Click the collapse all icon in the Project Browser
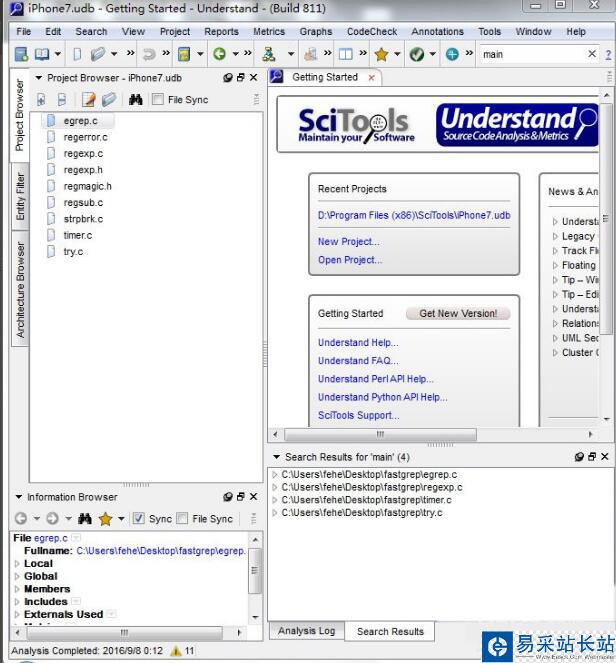Viewport: 616px width, 663px height. [x=62, y=100]
